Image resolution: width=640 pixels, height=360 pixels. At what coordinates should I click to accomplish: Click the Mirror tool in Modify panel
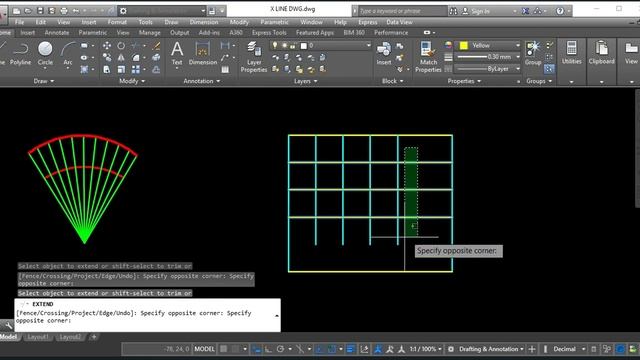click(x=121, y=58)
